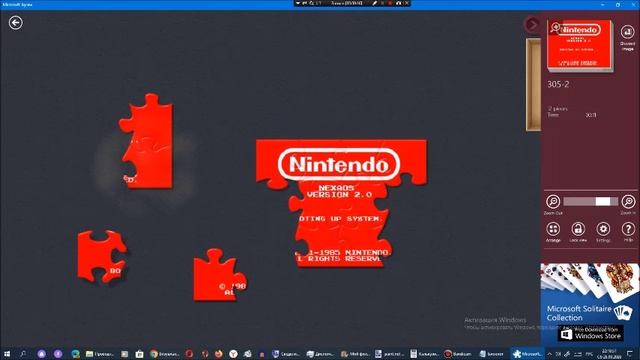Image resolution: width=640 pixels, height=360 pixels.
Task: Open the Microsoft Store taskbar icon
Action: click(139, 354)
